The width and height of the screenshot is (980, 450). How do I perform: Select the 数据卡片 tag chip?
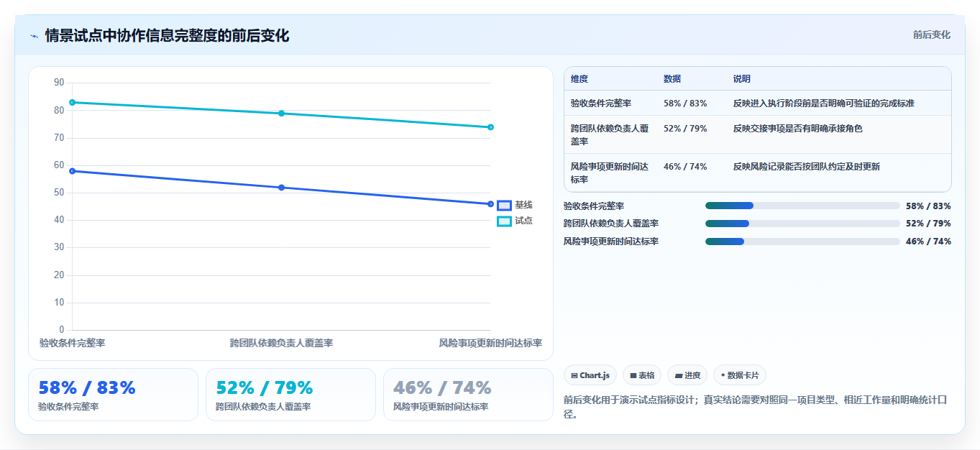(740, 375)
